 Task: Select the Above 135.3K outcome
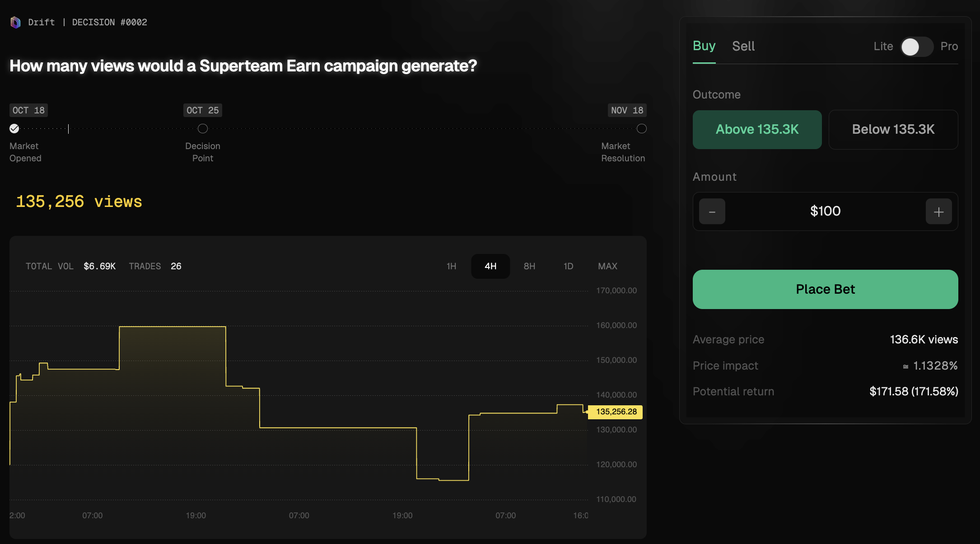(757, 130)
